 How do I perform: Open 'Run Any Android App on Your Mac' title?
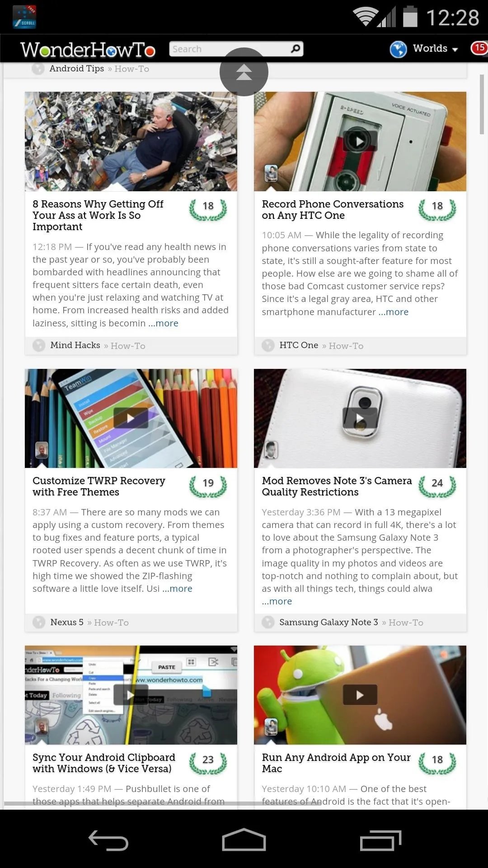click(x=336, y=763)
